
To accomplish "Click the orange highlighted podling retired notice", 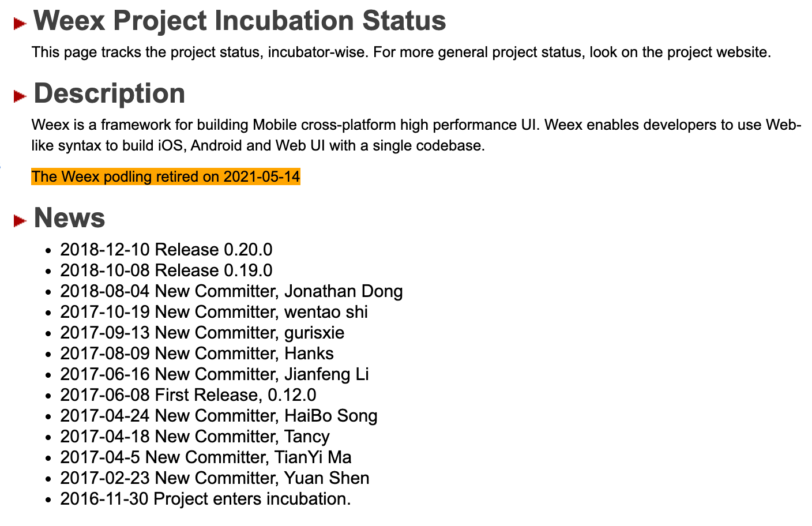I will [x=166, y=176].
